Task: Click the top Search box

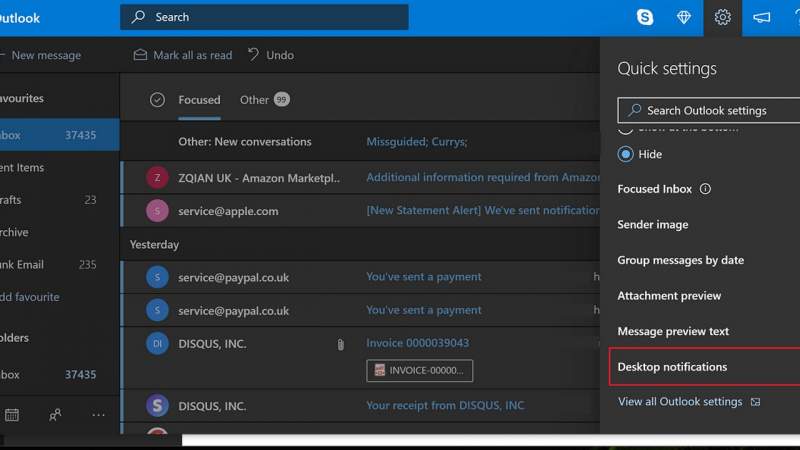Action: pyautogui.click(x=264, y=17)
